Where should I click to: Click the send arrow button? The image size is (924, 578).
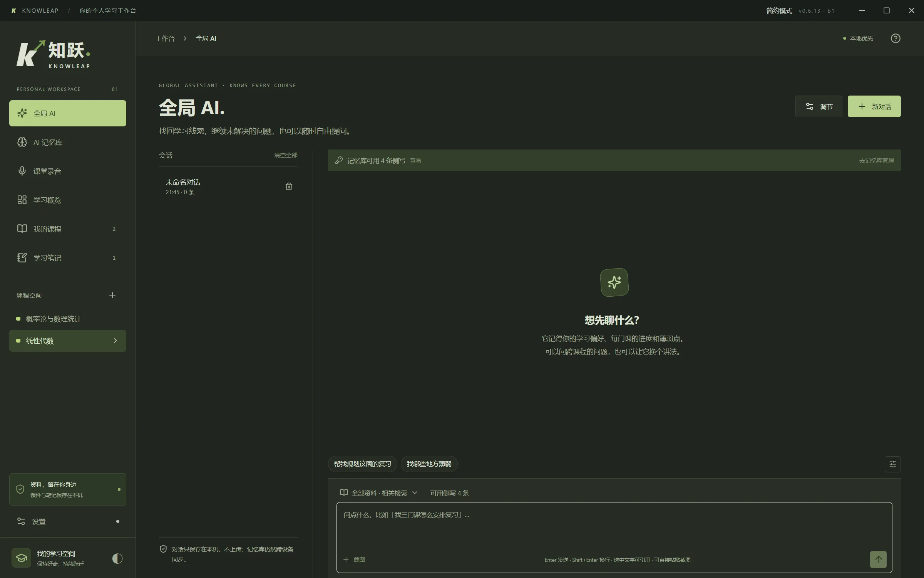click(x=878, y=560)
